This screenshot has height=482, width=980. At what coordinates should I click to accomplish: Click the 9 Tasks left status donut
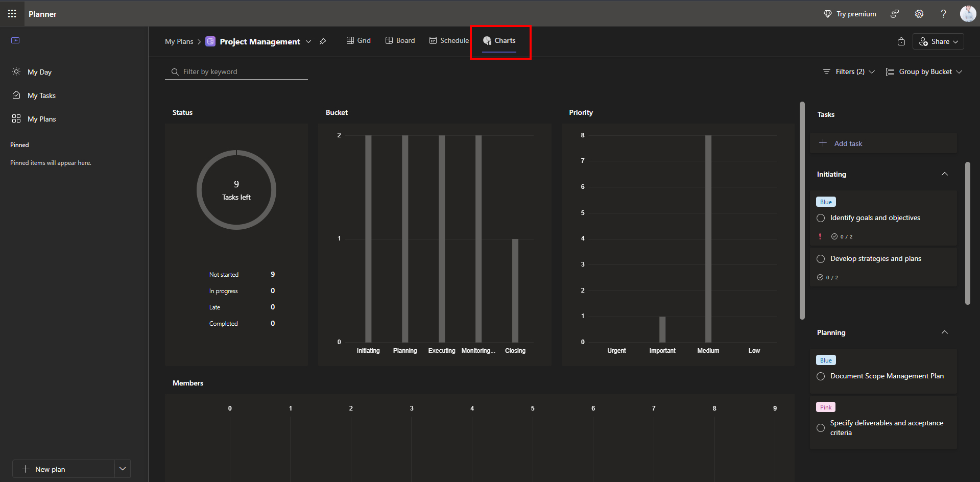pos(236,190)
